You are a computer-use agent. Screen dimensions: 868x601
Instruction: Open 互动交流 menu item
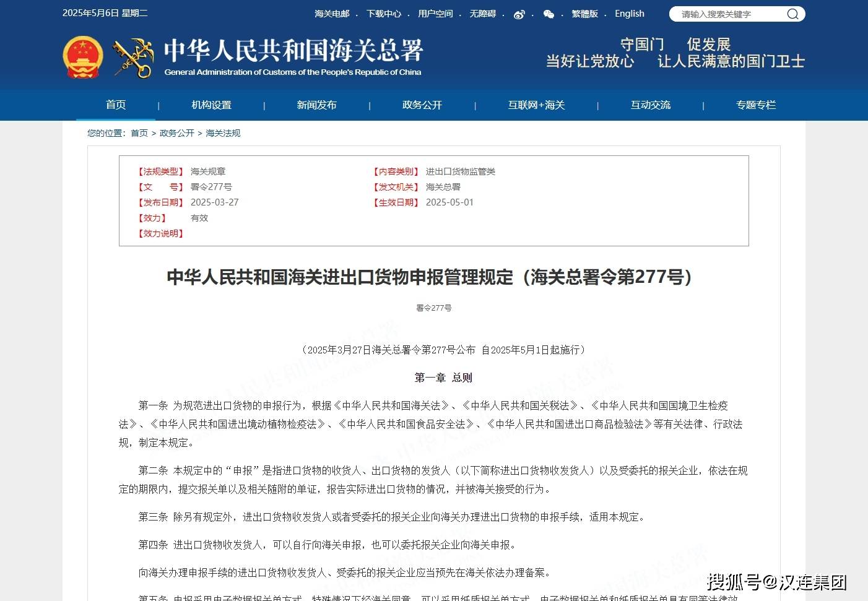click(x=650, y=105)
